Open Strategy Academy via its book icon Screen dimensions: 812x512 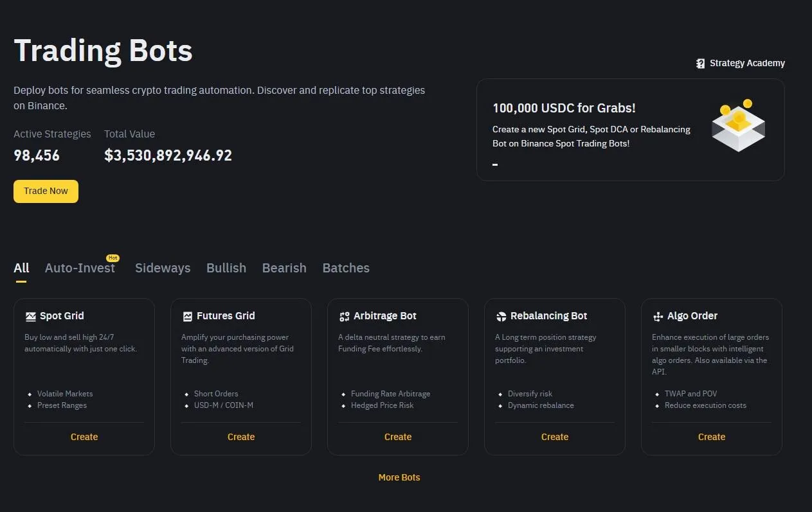tap(699, 63)
